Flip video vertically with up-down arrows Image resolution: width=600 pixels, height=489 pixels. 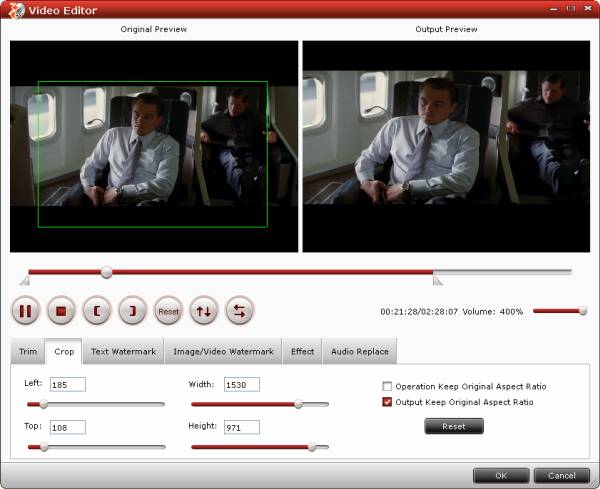tap(204, 311)
